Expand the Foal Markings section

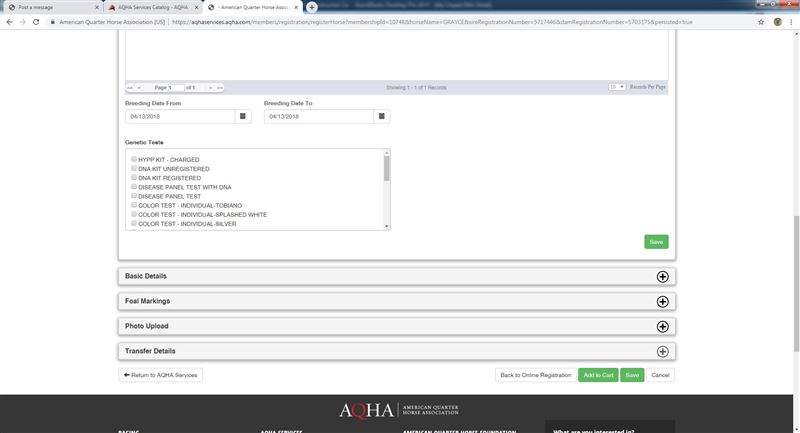tap(662, 301)
